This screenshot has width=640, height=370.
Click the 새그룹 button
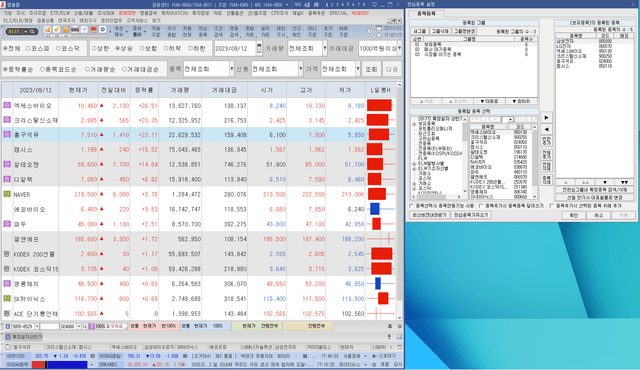(x=420, y=31)
